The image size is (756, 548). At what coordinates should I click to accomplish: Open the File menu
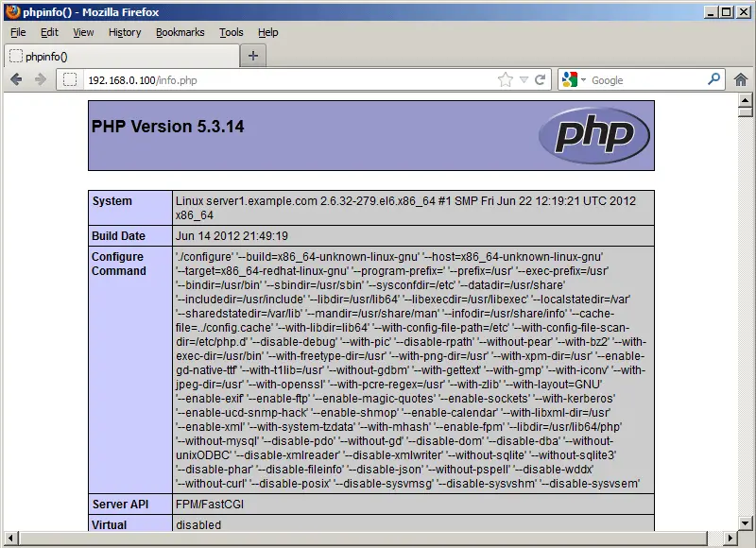point(18,32)
